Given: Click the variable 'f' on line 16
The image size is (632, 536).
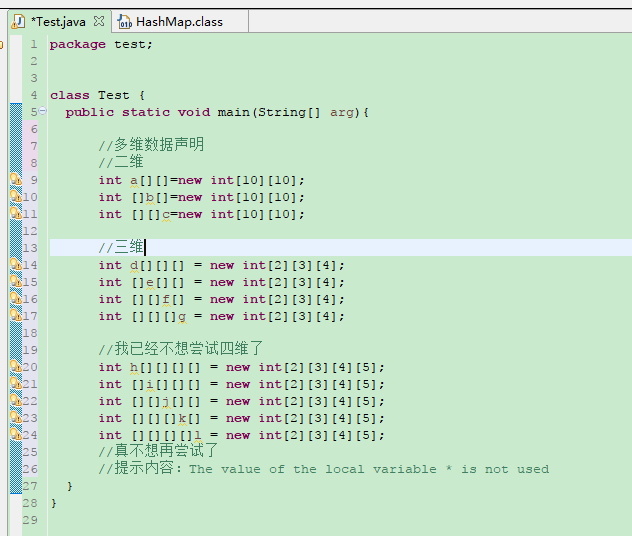Looking at the screenshot, I should coord(166,299).
